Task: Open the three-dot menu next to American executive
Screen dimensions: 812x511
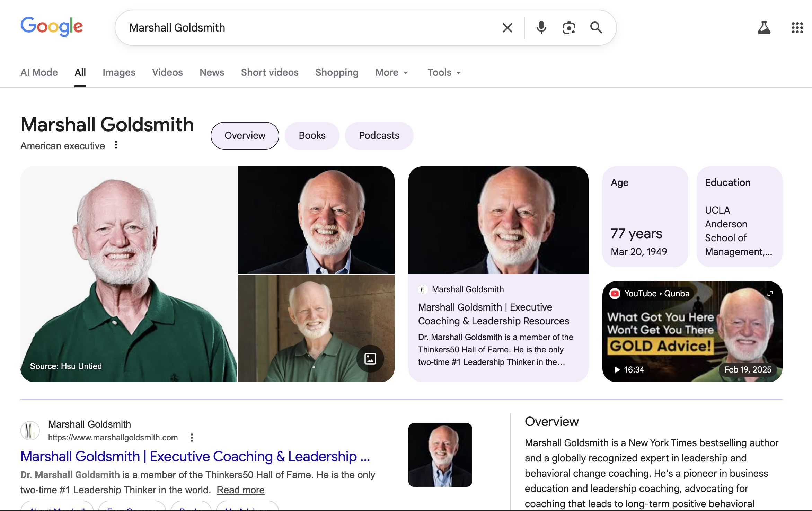Action: [x=116, y=145]
